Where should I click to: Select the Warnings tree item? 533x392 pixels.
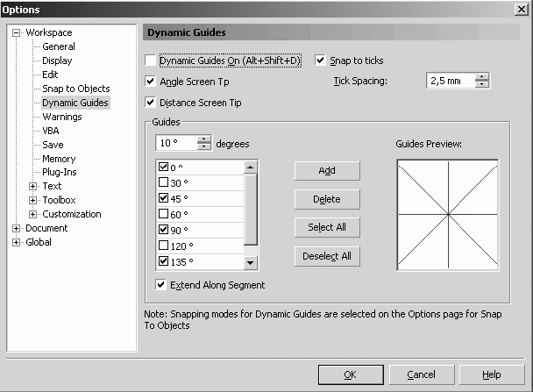61,117
